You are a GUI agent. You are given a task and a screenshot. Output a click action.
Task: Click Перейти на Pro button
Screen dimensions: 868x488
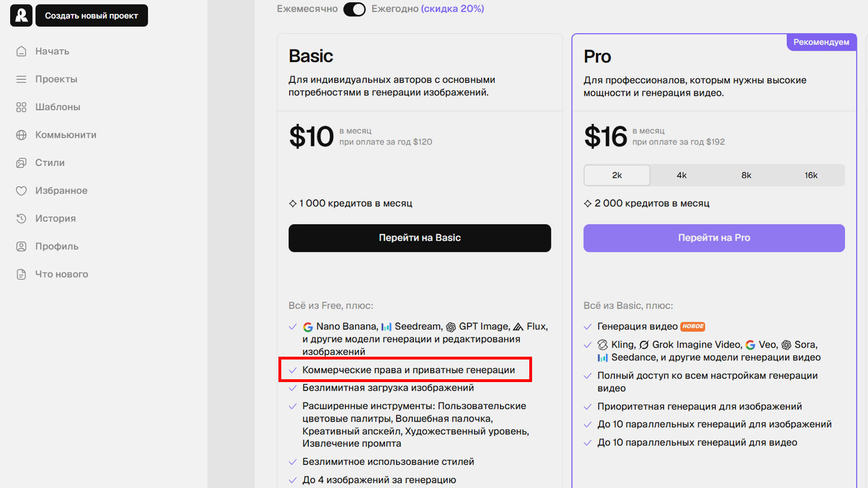pos(714,238)
